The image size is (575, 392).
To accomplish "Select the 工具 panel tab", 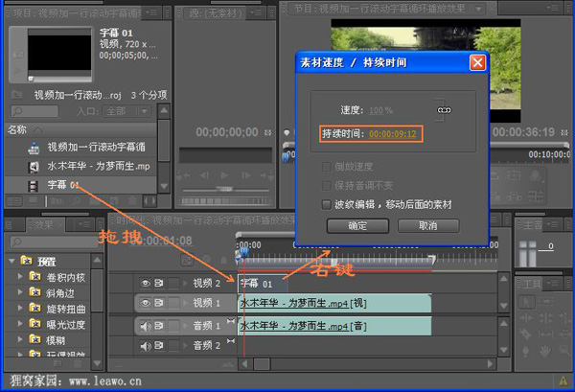I will pyautogui.click(x=533, y=284).
